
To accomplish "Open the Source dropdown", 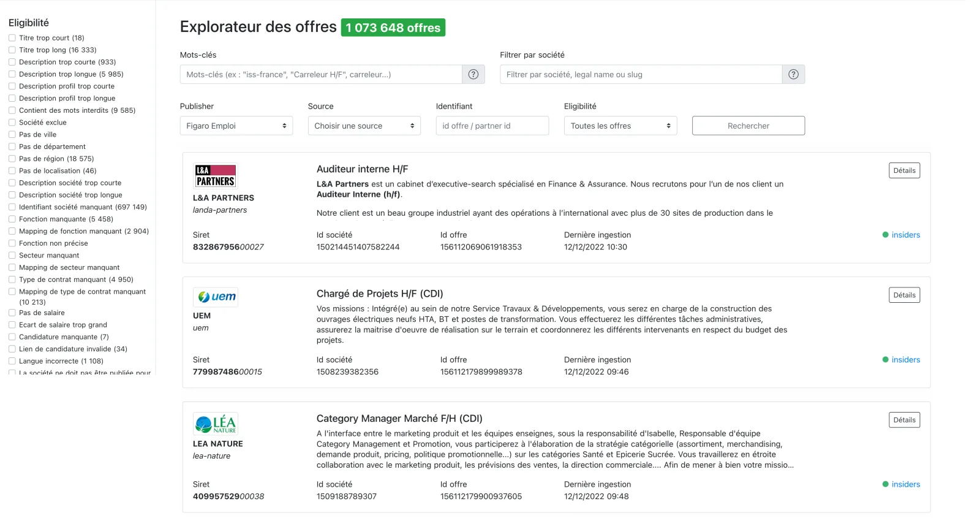I will tap(364, 126).
